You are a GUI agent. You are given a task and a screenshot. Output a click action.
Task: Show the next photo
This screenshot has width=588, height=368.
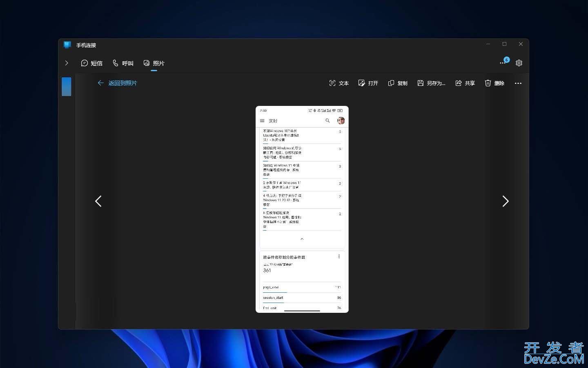coord(505,201)
